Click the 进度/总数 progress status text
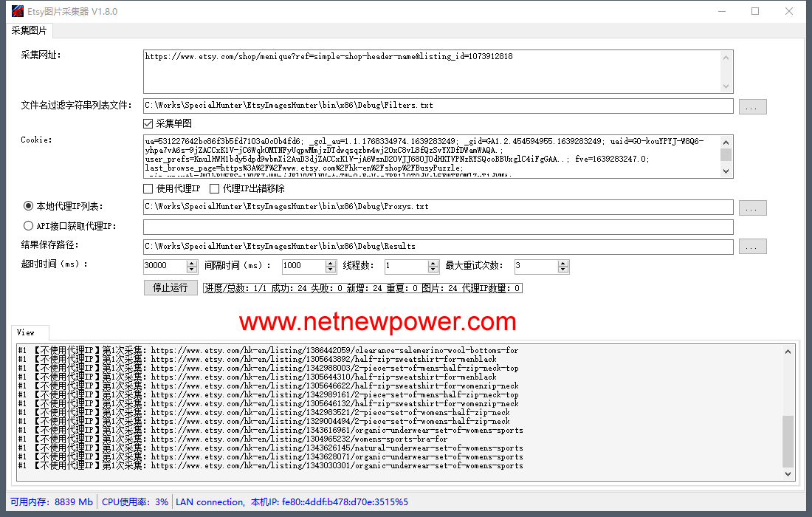The height and width of the screenshot is (517, 812). (x=362, y=288)
